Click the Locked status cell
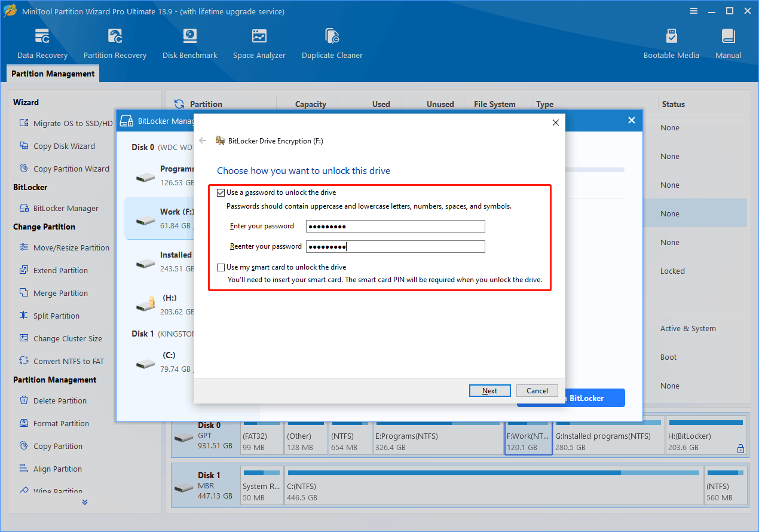 pos(672,271)
